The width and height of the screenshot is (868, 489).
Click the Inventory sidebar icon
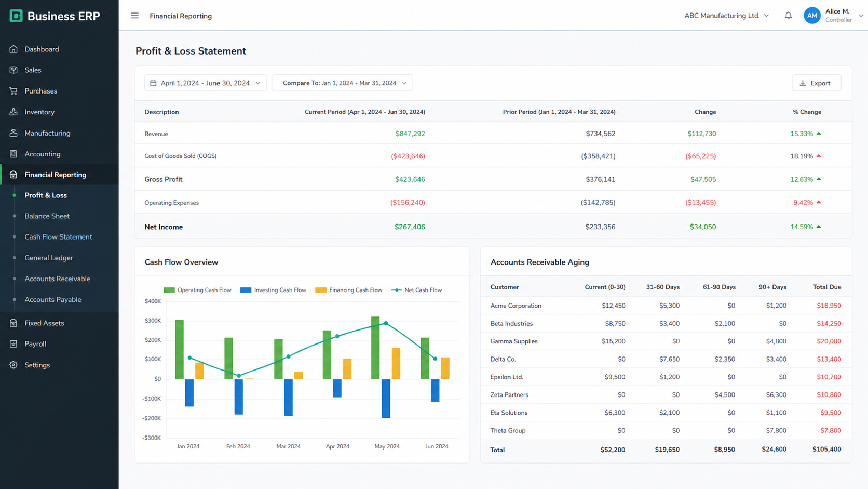click(13, 112)
